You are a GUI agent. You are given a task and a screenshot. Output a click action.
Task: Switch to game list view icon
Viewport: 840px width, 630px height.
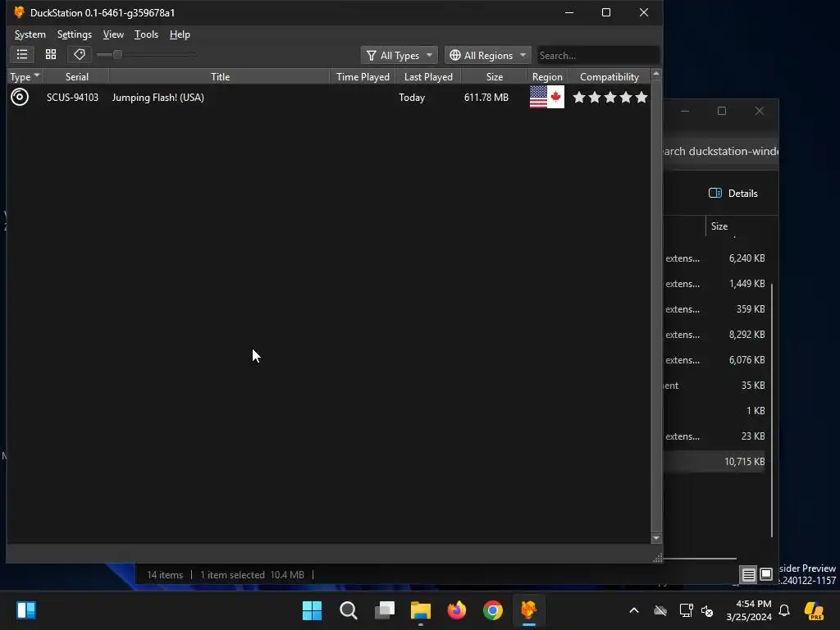pos(22,55)
